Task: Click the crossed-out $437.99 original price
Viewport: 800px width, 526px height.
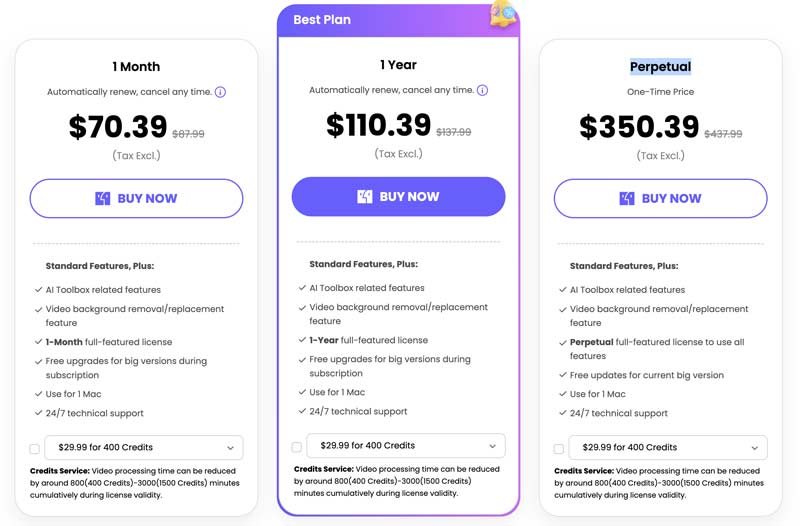Action: tap(723, 134)
